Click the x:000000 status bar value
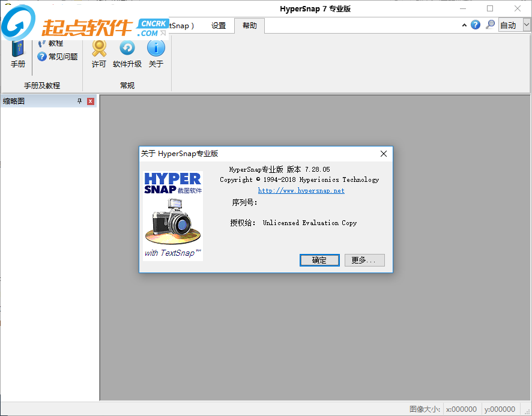Image resolution: width=532 pixels, height=416 pixels. pos(461,409)
